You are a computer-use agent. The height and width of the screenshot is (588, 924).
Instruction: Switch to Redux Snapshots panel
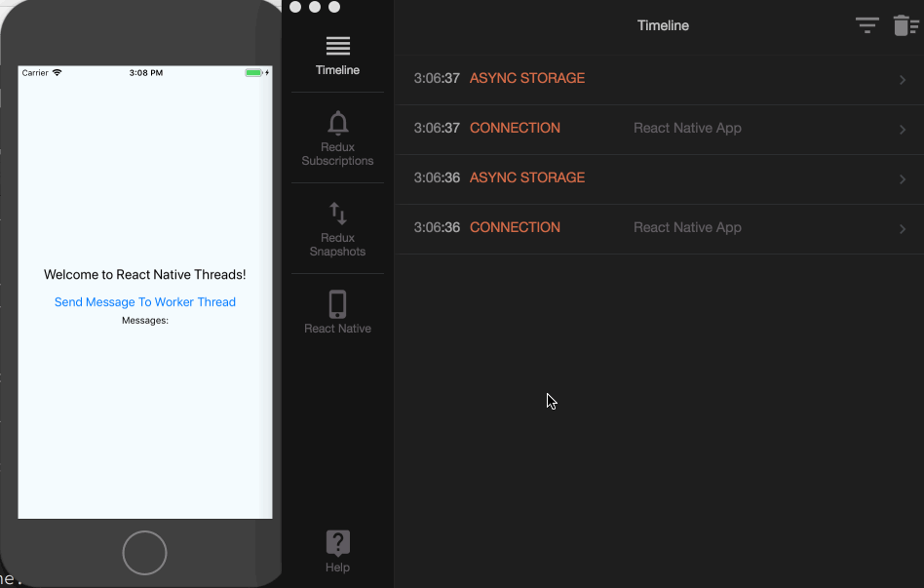(x=337, y=214)
